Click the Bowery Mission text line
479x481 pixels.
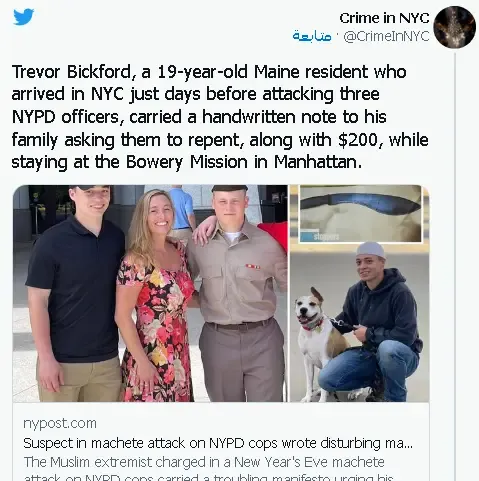click(x=187, y=162)
